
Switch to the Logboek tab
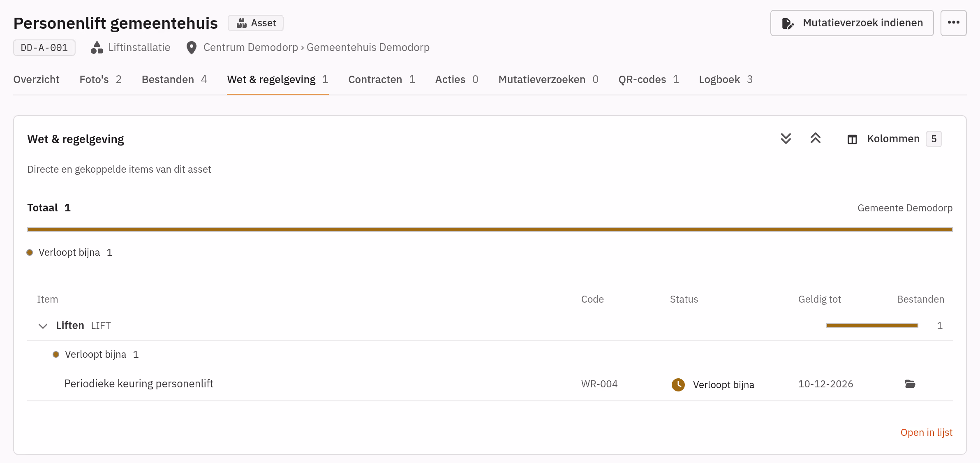pyautogui.click(x=726, y=79)
